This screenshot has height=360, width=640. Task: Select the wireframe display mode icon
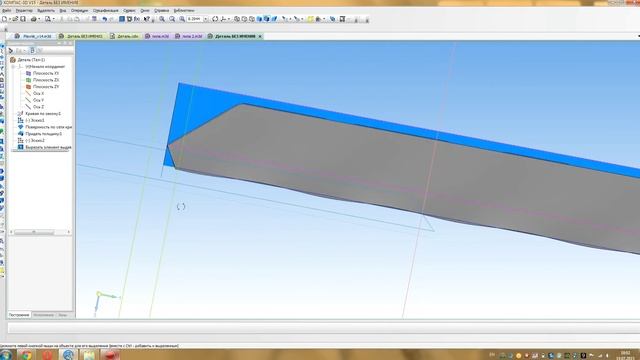click(x=237, y=19)
